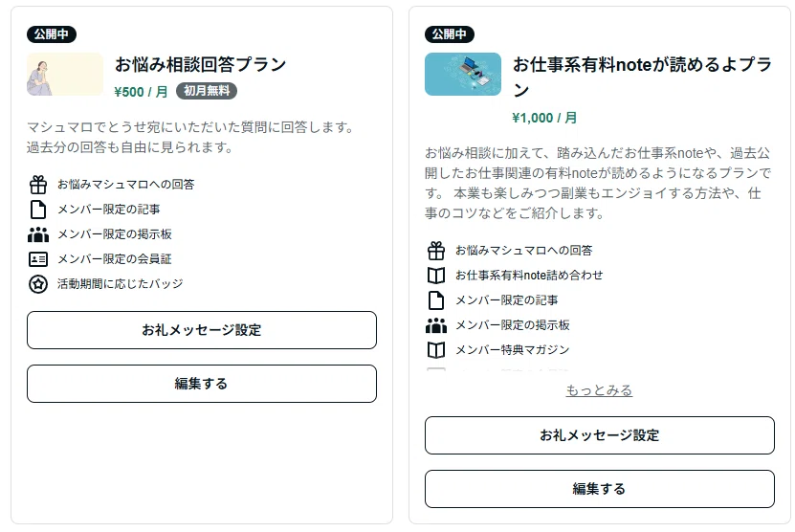Click people icon beside メンバー限定の掲示板 in left card
The width and height of the screenshot is (795, 532).
(38, 234)
